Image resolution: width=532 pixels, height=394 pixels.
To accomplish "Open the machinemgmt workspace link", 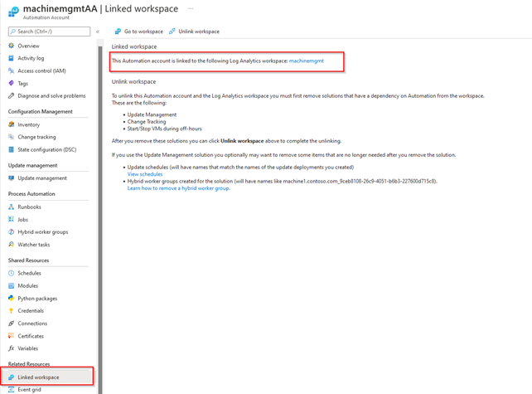I will [x=306, y=61].
